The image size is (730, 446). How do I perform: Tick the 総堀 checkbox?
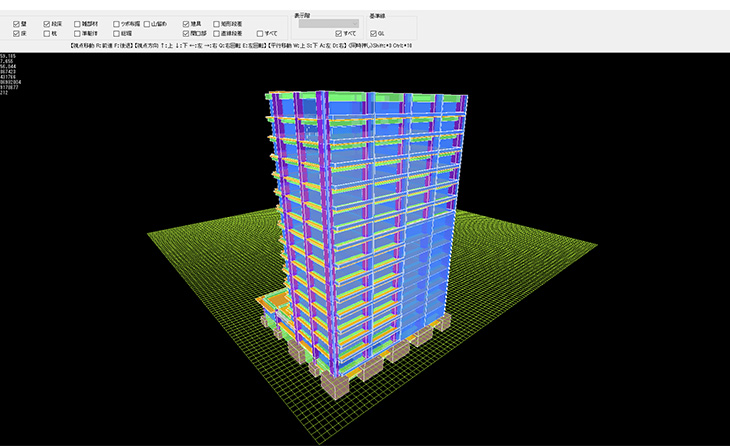coord(116,33)
